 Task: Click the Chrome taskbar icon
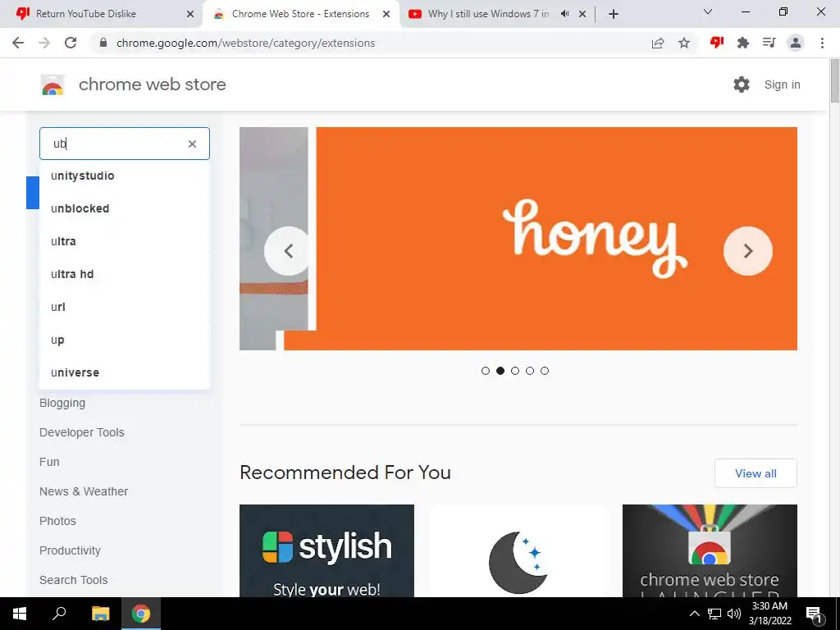tap(141, 614)
